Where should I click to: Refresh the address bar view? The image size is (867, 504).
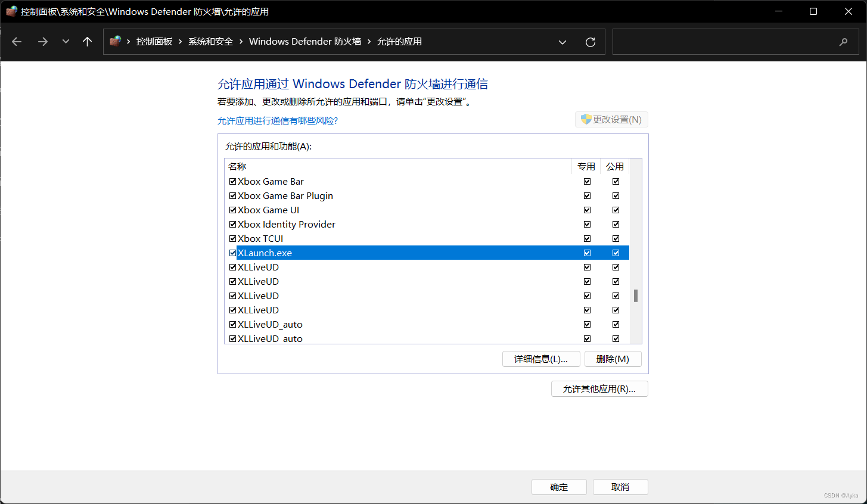[x=591, y=42]
